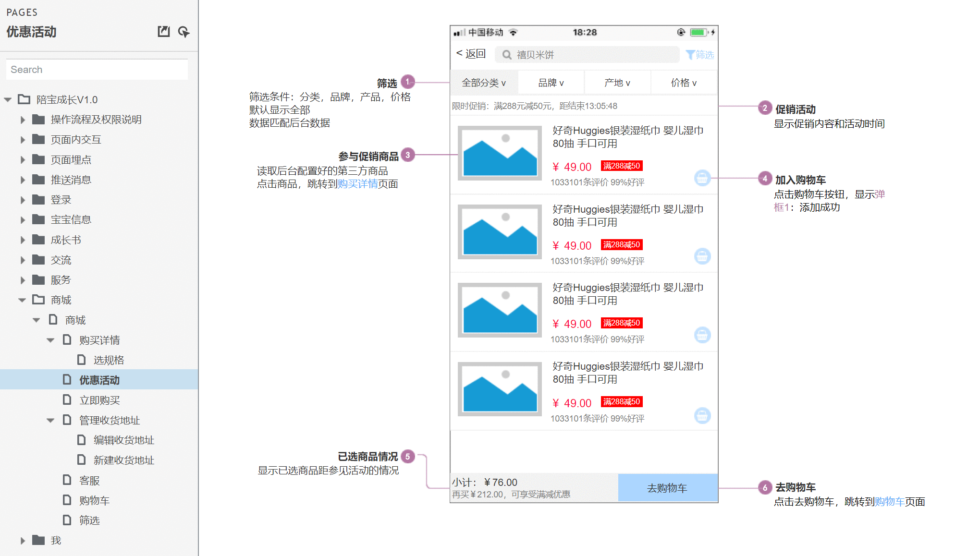The height and width of the screenshot is (556, 980).
Task: Open the 品牌 filter dropdown
Action: point(551,83)
